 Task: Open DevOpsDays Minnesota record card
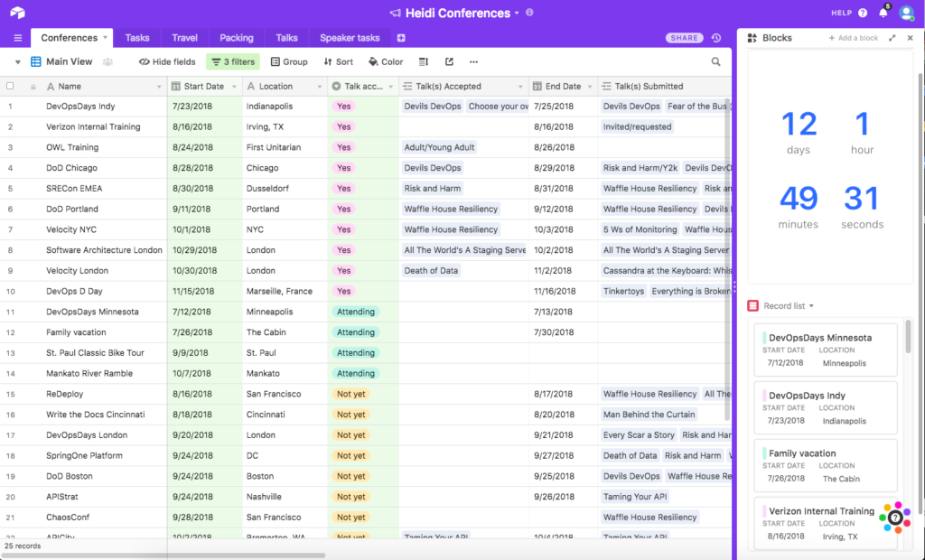pos(826,349)
